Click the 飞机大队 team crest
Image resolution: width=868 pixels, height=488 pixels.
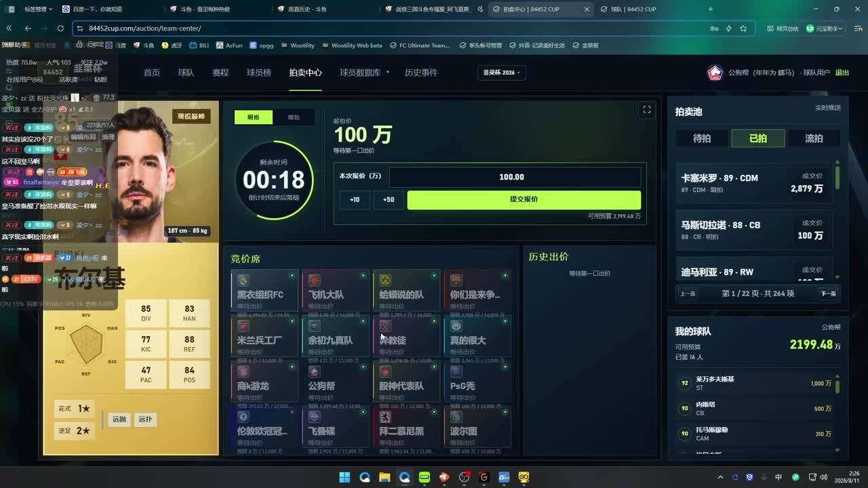click(315, 281)
